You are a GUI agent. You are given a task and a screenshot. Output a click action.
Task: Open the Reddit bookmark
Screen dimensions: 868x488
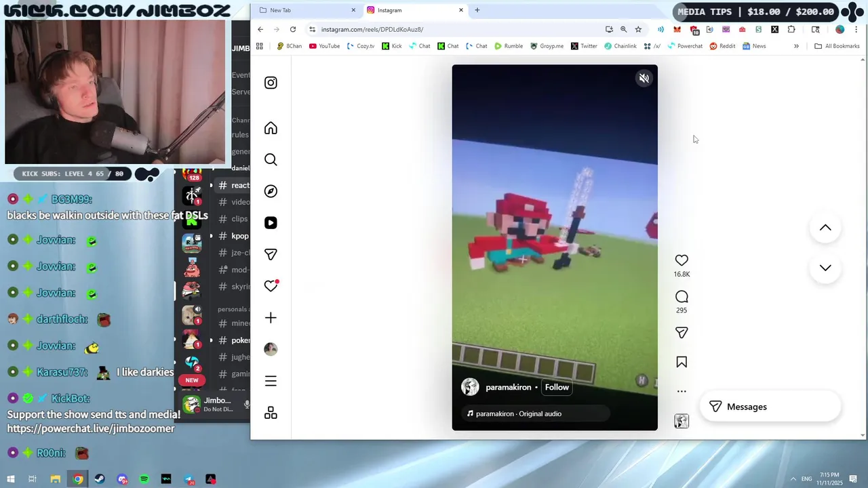click(722, 46)
